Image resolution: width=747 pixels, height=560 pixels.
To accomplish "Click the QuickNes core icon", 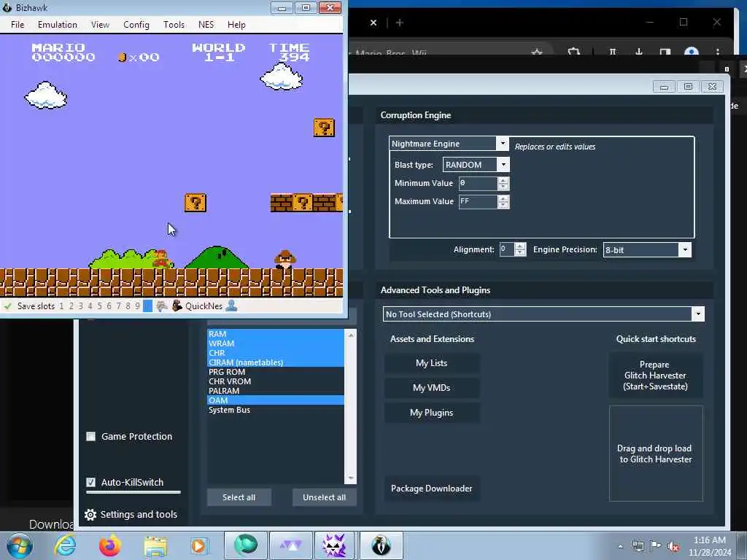I will point(177,306).
